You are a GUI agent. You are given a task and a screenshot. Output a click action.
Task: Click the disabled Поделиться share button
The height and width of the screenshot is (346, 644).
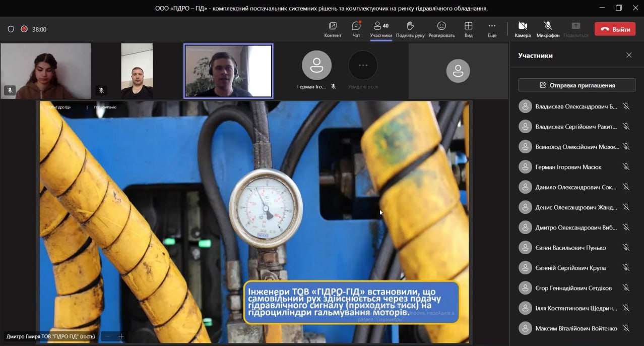coord(576,30)
